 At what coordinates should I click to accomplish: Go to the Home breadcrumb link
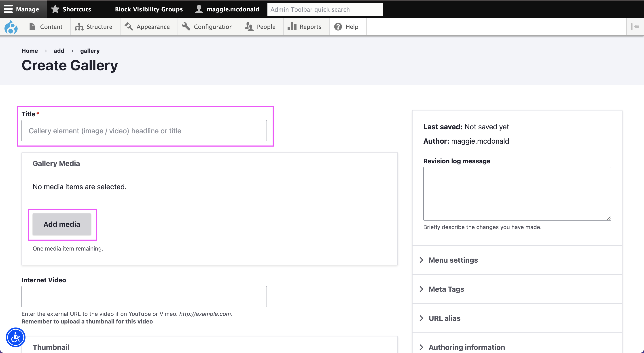pos(30,51)
